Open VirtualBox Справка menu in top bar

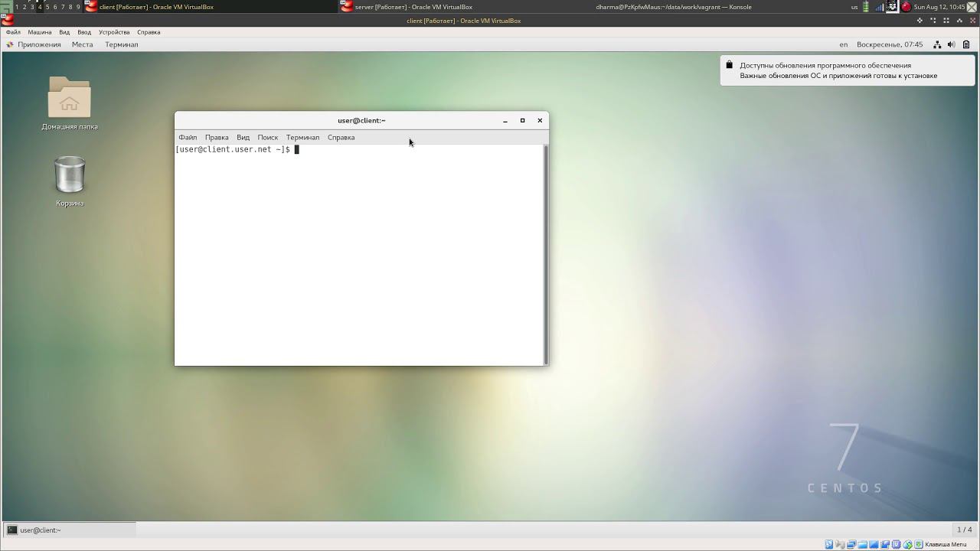149,32
